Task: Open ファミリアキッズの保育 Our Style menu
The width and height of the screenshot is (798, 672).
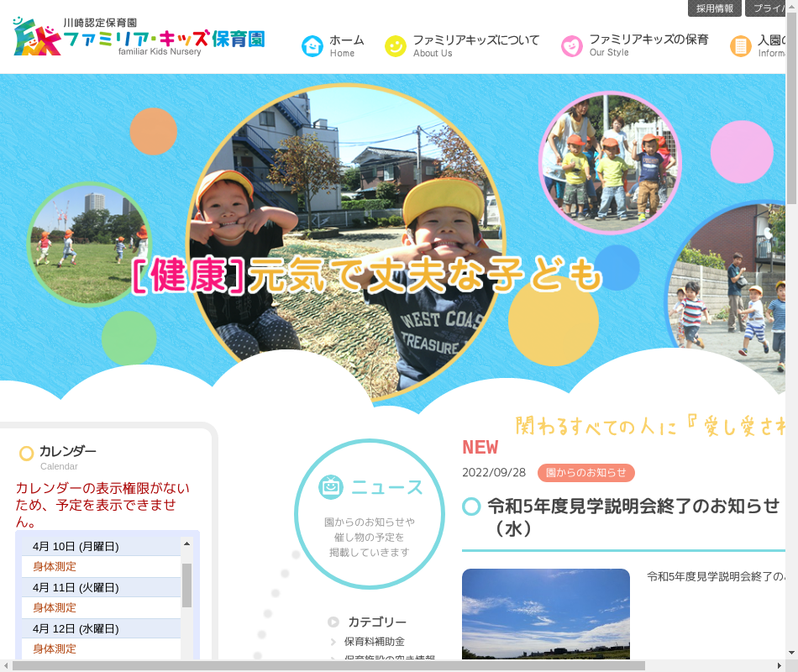Action: pyautogui.click(x=635, y=46)
